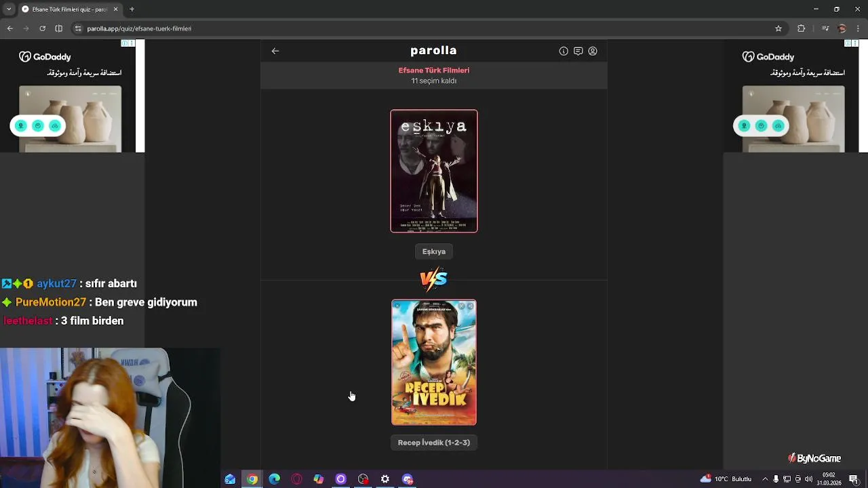868x488 pixels.
Task: Open the notification center icon
Action: pos(854,479)
